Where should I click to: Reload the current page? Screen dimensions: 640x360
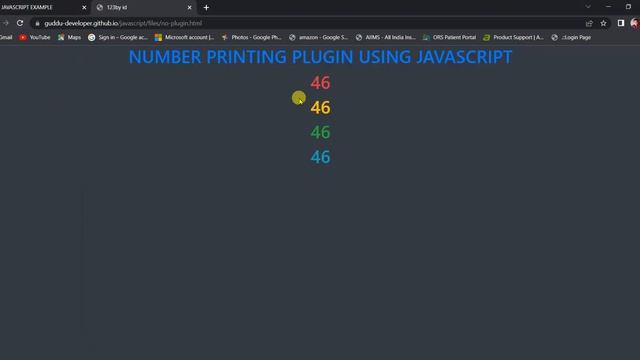pyautogui.click(x=20, y=23)
